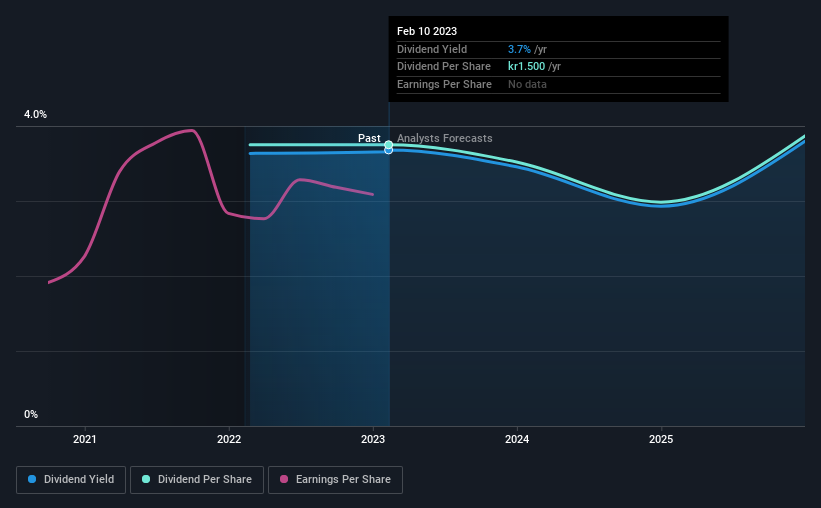Click the 2025 axis label

coord(661,439)
